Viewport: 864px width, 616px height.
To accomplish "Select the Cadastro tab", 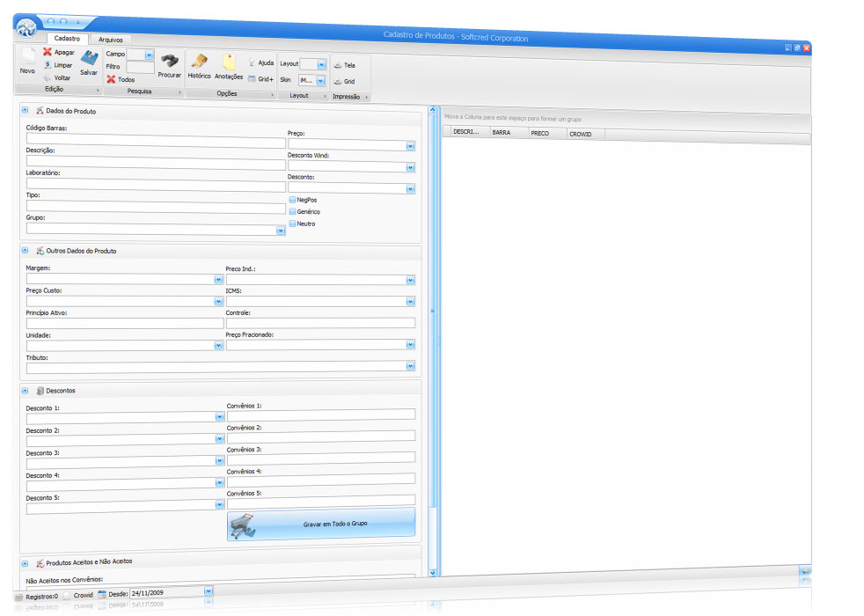I will pos(67,39).
